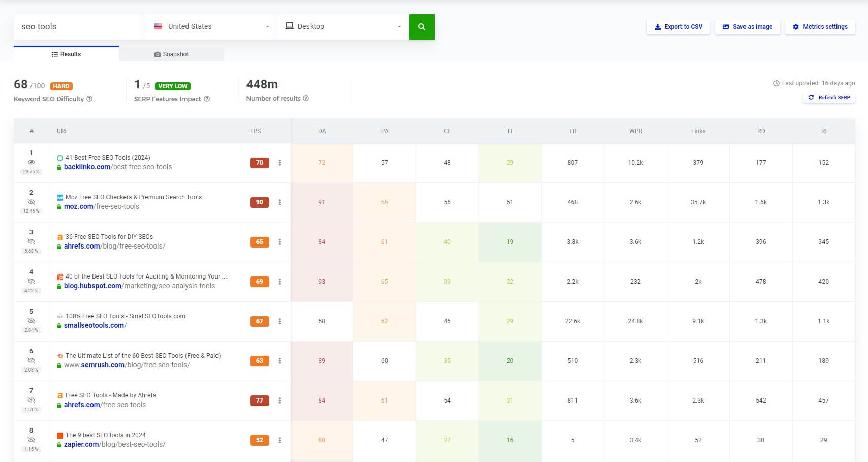Viewport: 868px width, 462px height.
Task: Toggle the hidden-eye icon for result 7
Action: tap(31, 400)
